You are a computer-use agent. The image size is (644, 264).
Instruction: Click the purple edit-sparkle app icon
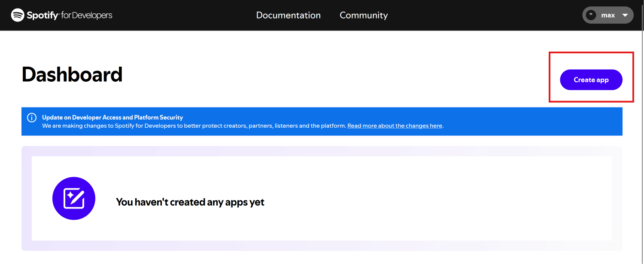click(74, 199)
